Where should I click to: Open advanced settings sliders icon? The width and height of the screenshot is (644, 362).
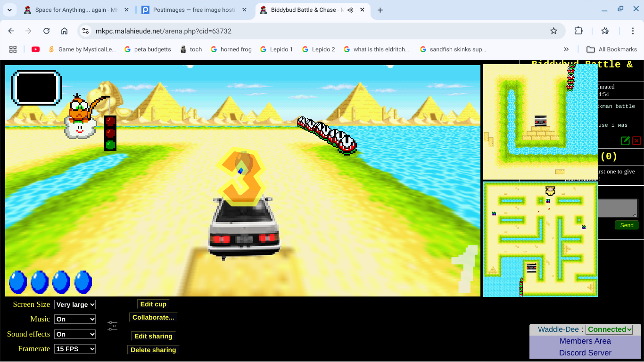[x=112, y=326]
